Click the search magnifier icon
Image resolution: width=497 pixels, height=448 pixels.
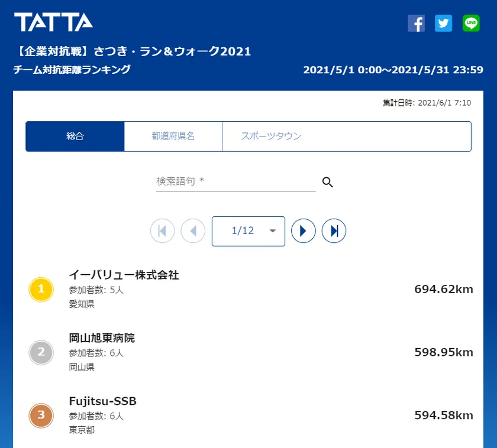(328, 182)
